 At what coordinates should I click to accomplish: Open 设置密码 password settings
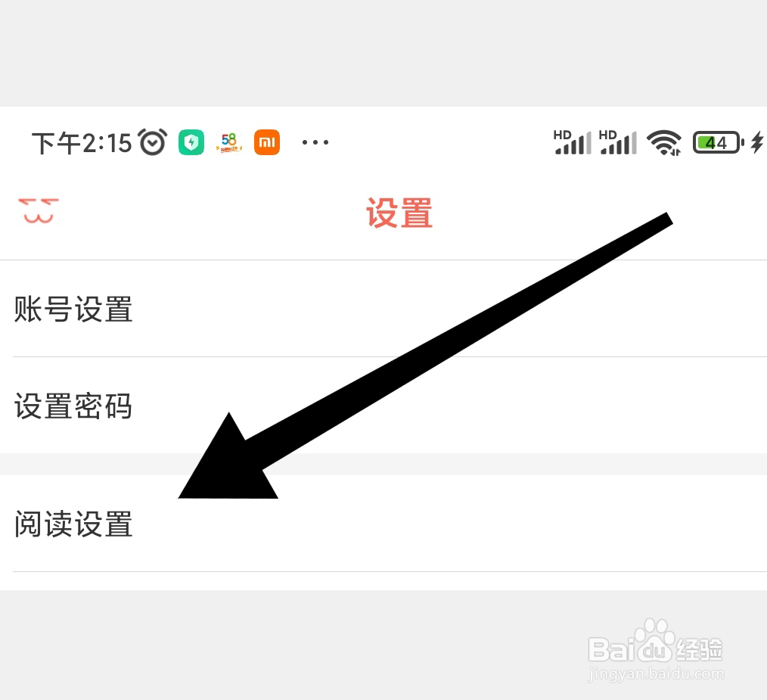[383, 406]
